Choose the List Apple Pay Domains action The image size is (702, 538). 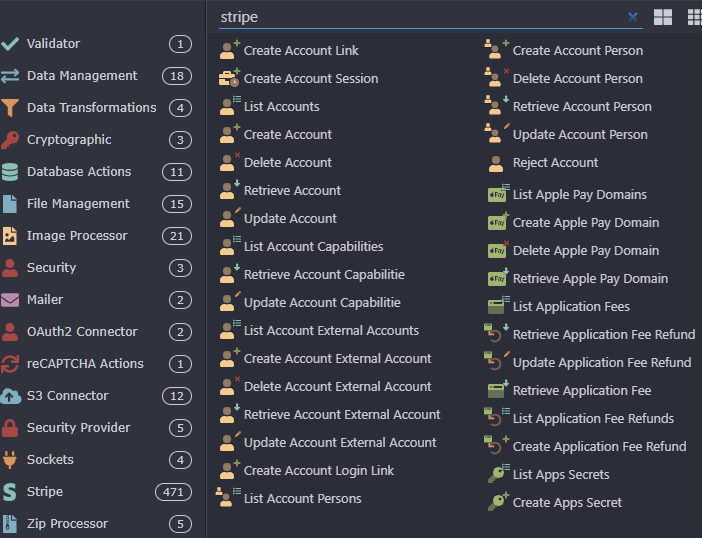click(x=579, y=195)
